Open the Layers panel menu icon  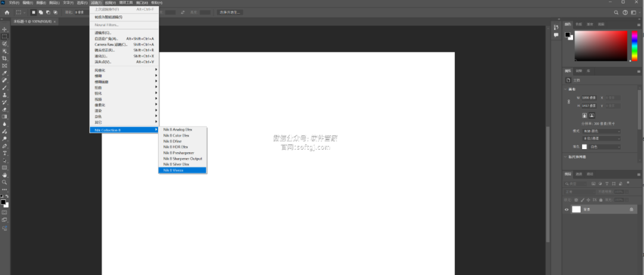click(x=639, y=174)
